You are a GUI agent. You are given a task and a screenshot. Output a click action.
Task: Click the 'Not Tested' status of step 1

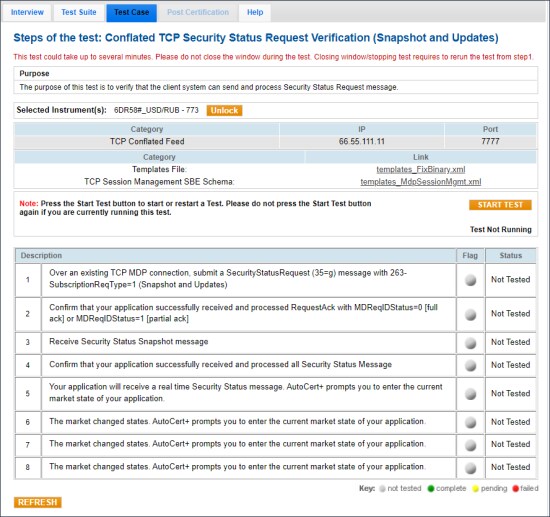[x=510, y=280]
